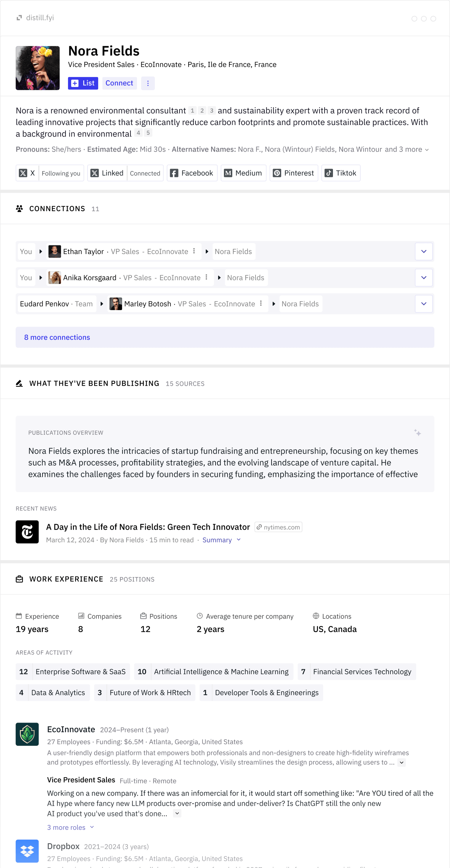Open the Tiktok profile link

click(x=341, y=173)
